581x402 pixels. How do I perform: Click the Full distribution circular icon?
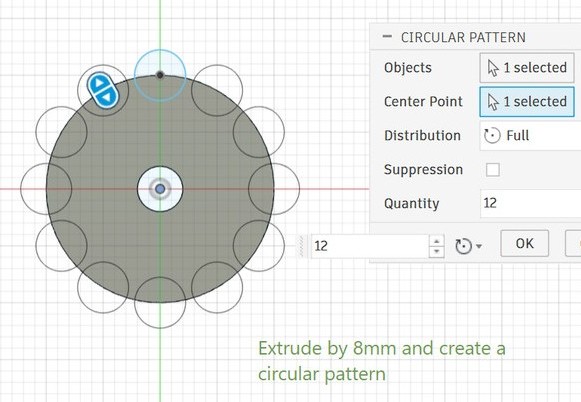point(492,136)
